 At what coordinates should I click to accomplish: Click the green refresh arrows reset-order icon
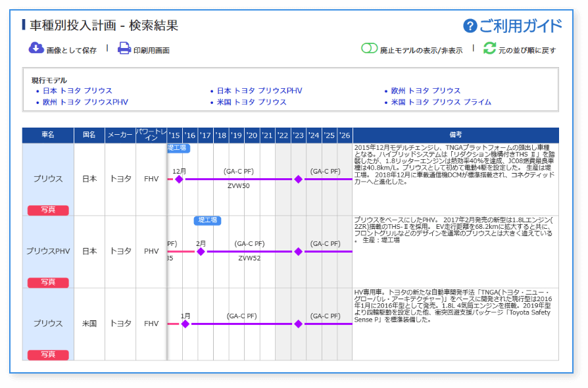click(489, 49)
